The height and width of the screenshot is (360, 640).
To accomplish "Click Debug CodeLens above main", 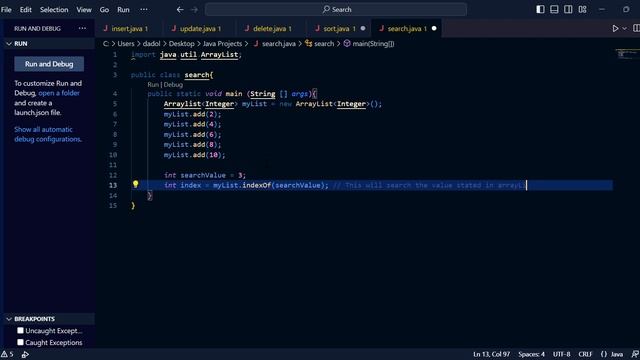I will click(173, 84).
